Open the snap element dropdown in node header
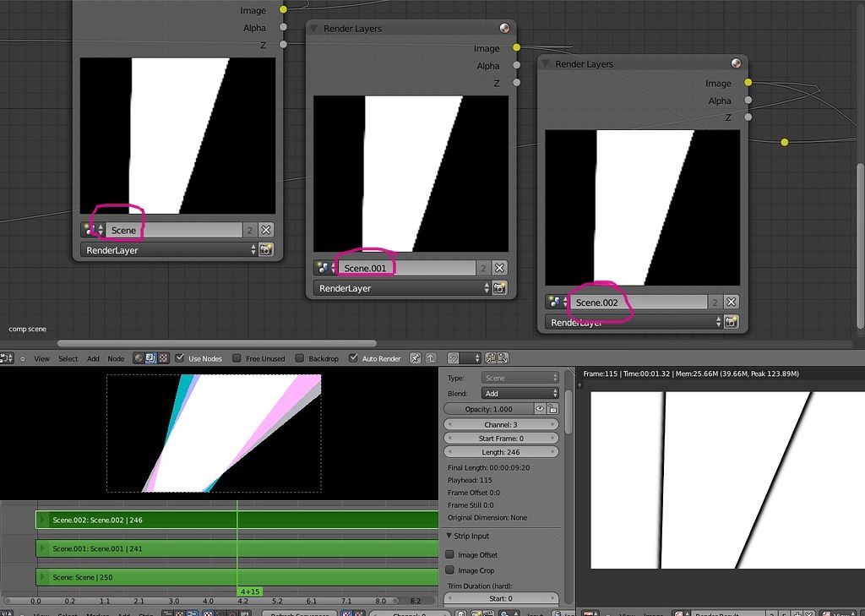865x616 pixels. pos(471,358)
